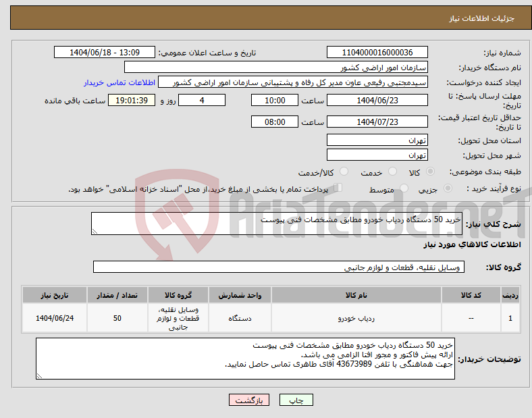Click the واحد شمارش column header

tap(240, 295)
